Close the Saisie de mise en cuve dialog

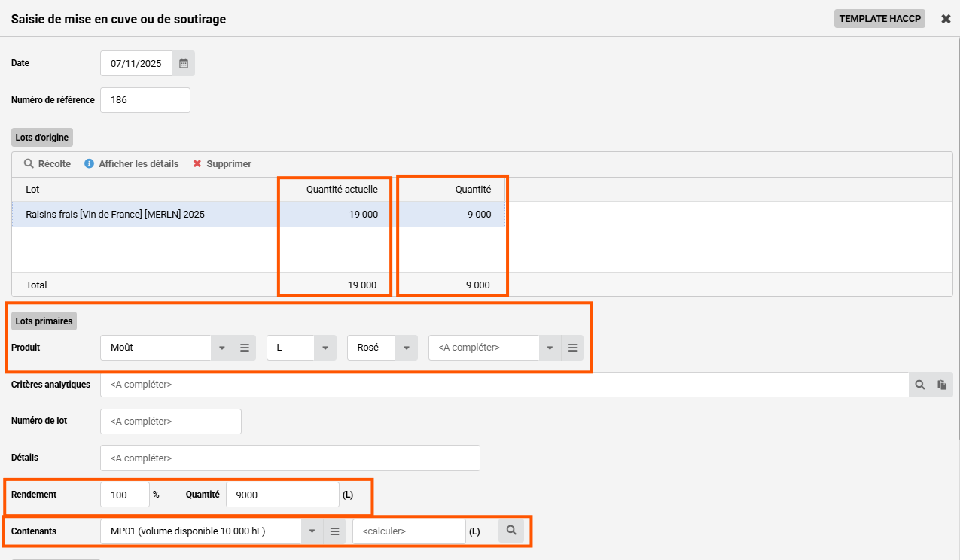tap(946, 19)
